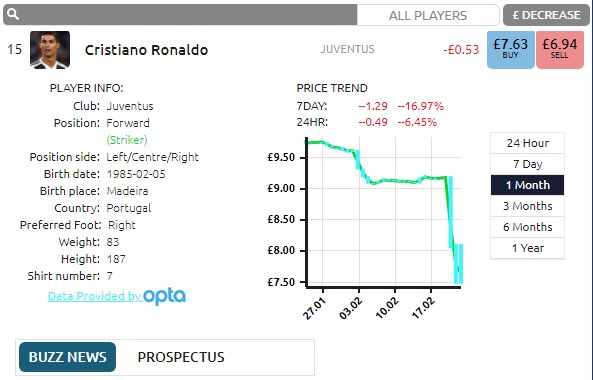
Task: Select the ALL PLAYERS filter
Action: [x=428, y=15]
